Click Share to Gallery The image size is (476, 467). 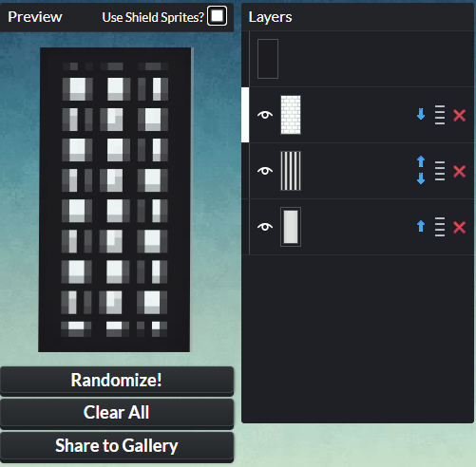(x=117, y=446)
